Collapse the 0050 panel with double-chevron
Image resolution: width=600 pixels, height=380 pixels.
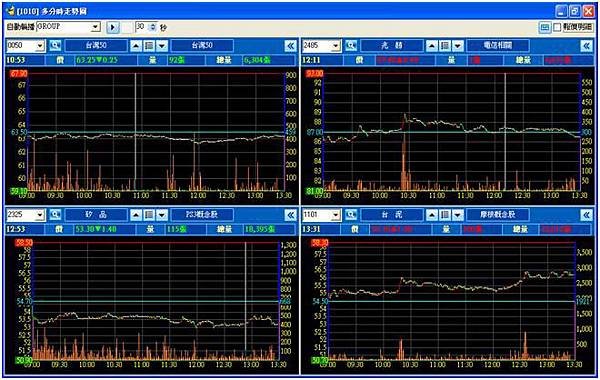point(290,46)
